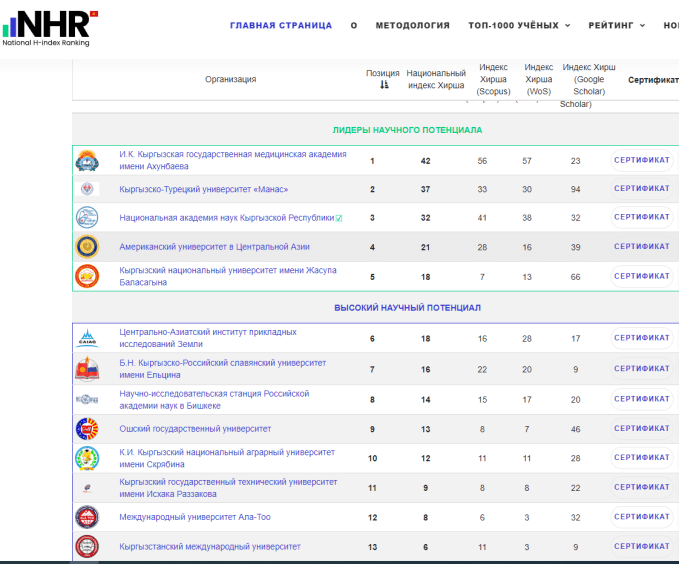Viewport: 679px width, 564px height.
Task: Click Kyrgyz-Turkish Manas university logo
Action: tap(88, 189)
